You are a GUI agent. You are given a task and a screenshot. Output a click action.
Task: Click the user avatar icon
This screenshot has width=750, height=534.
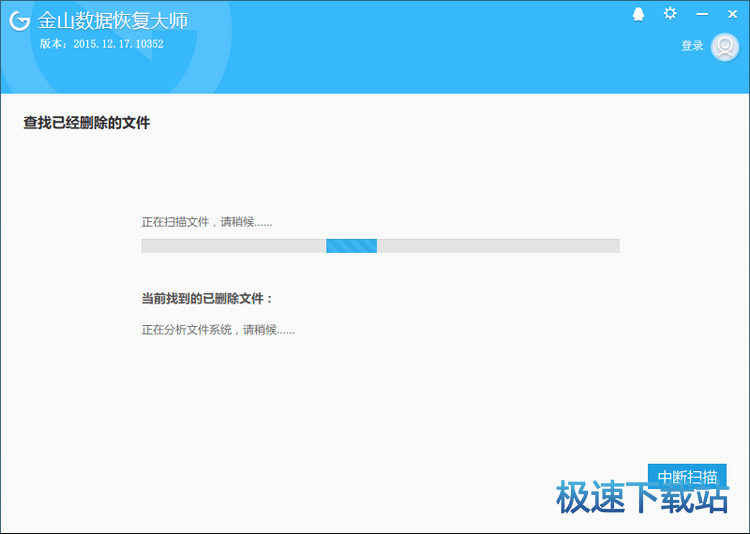click(725, 47)
